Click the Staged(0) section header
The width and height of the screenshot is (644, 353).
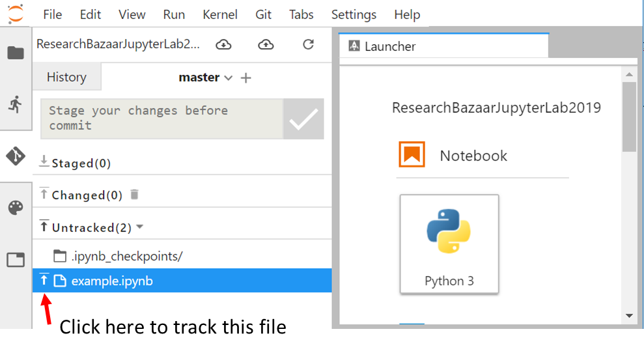pos(81,163)
